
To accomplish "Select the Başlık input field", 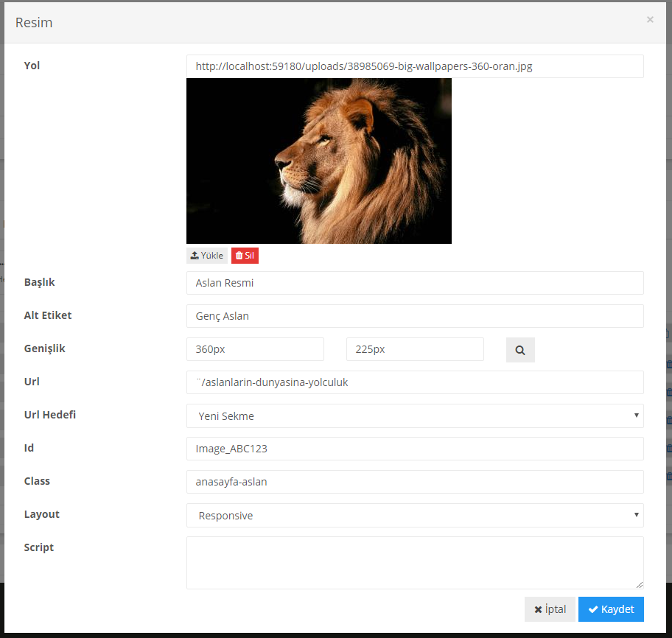I will [415, 283].
